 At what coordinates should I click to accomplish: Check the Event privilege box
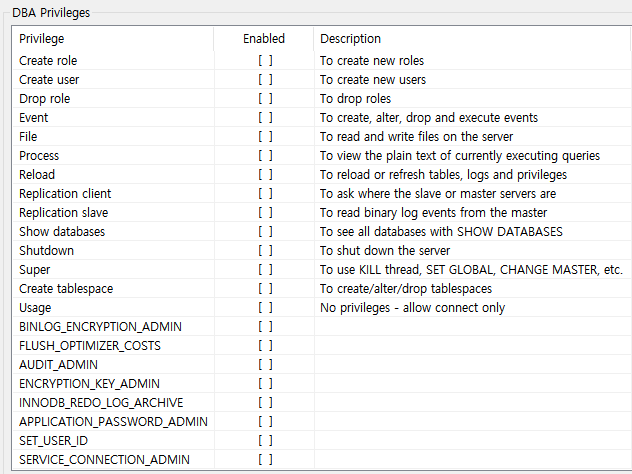coord(265,117)
